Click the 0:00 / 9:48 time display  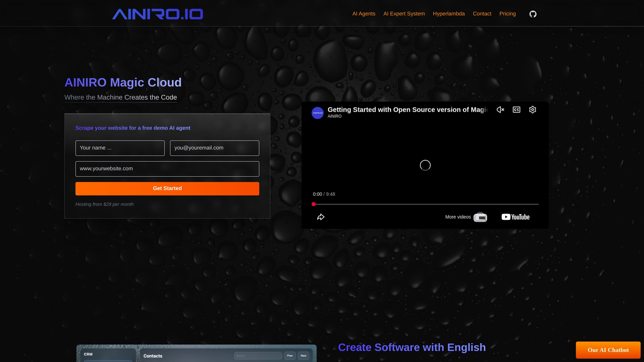(324, 194)
